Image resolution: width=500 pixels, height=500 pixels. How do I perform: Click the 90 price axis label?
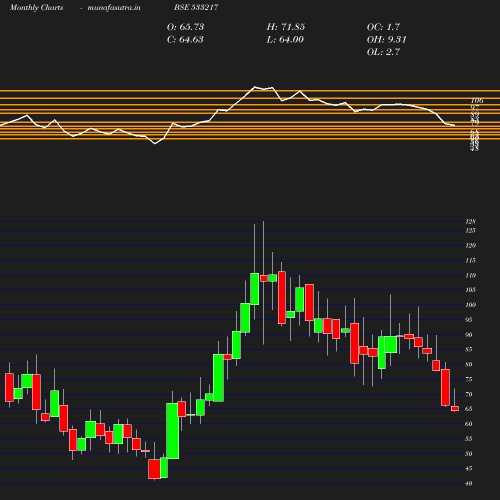(468, 335)
